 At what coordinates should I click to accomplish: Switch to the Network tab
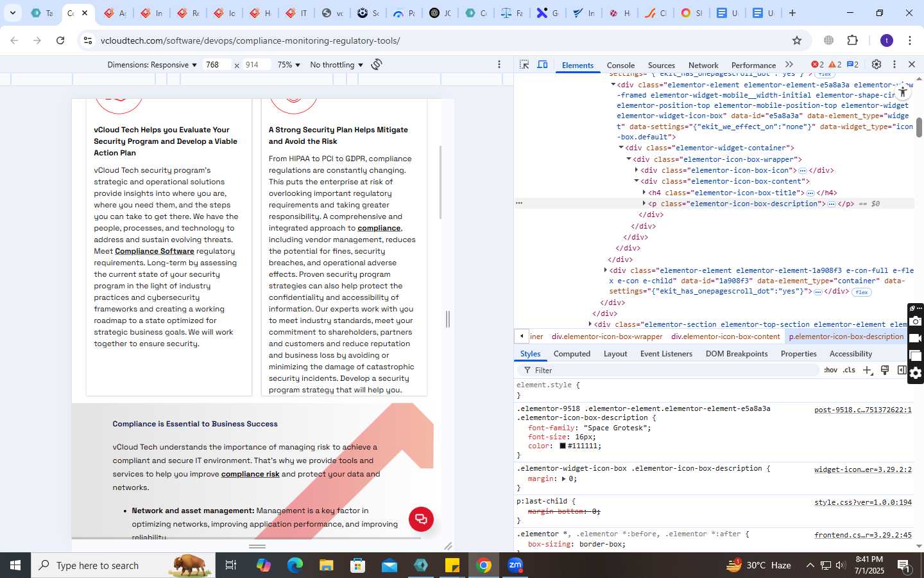point(703,65)
